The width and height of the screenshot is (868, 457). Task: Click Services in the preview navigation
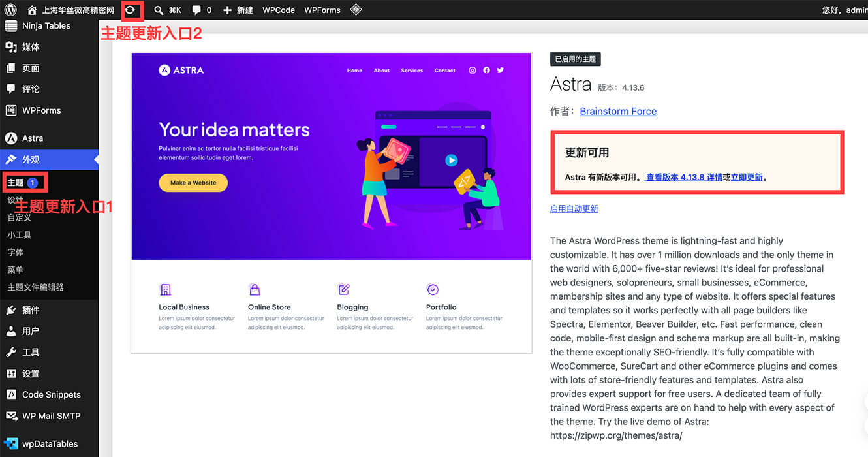(412, 71)
